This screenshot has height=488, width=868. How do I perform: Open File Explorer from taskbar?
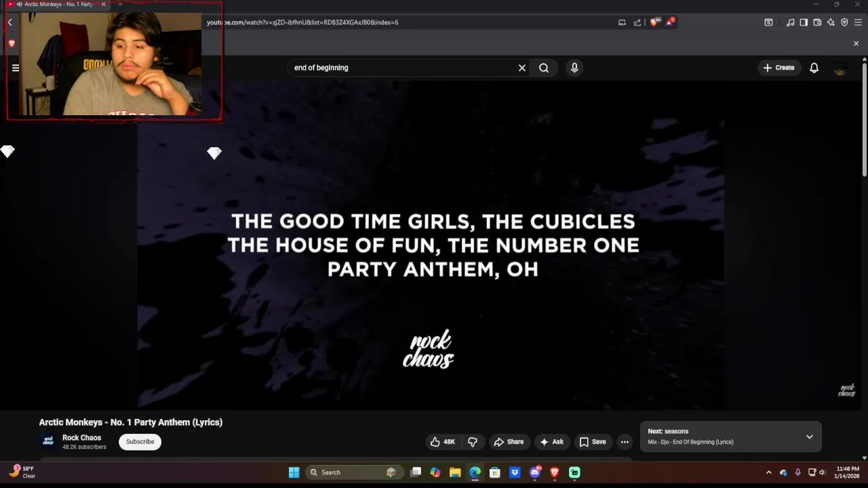point(455,472)
